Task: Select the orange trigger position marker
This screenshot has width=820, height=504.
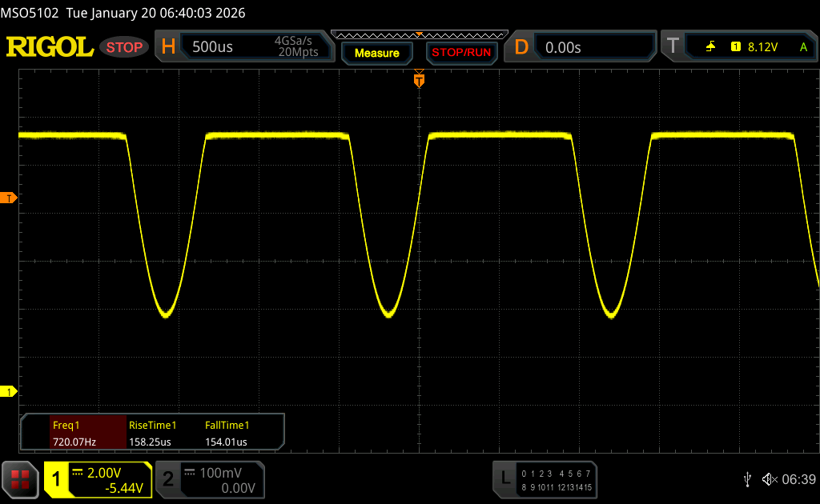Action: pyautogui.click(x=418, y=79)
